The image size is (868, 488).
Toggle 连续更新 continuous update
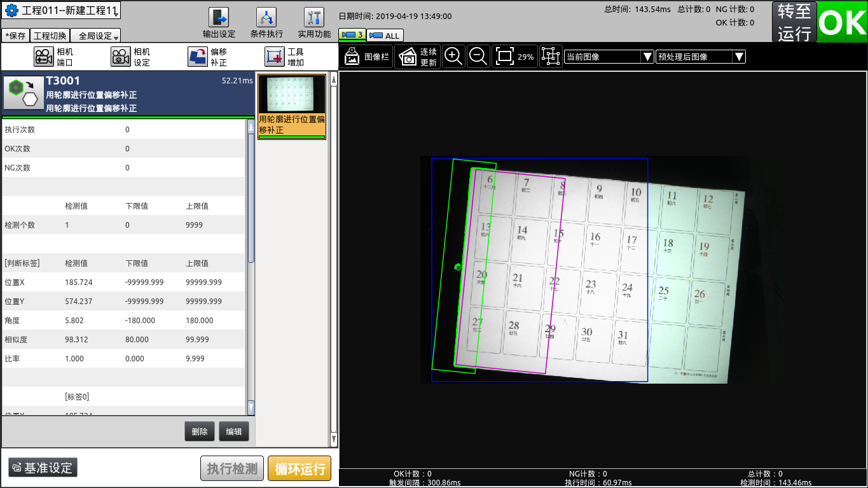[418, 57]
